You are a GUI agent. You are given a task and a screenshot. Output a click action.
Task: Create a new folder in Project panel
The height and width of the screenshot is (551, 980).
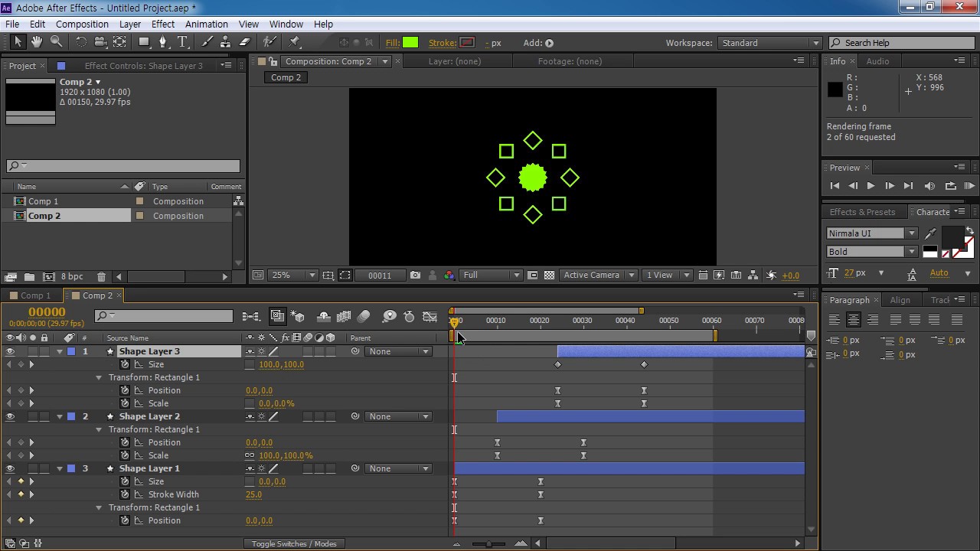29,276
